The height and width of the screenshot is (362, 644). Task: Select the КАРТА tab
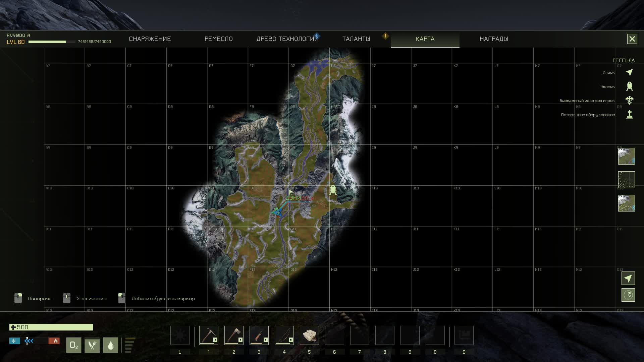click(425, 39)
